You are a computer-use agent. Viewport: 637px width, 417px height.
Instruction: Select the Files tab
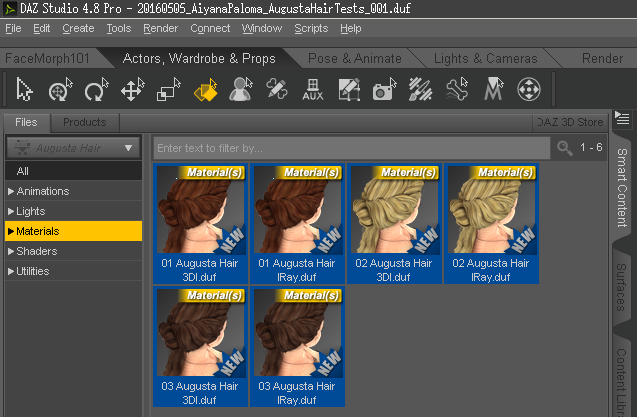point(26,122)
